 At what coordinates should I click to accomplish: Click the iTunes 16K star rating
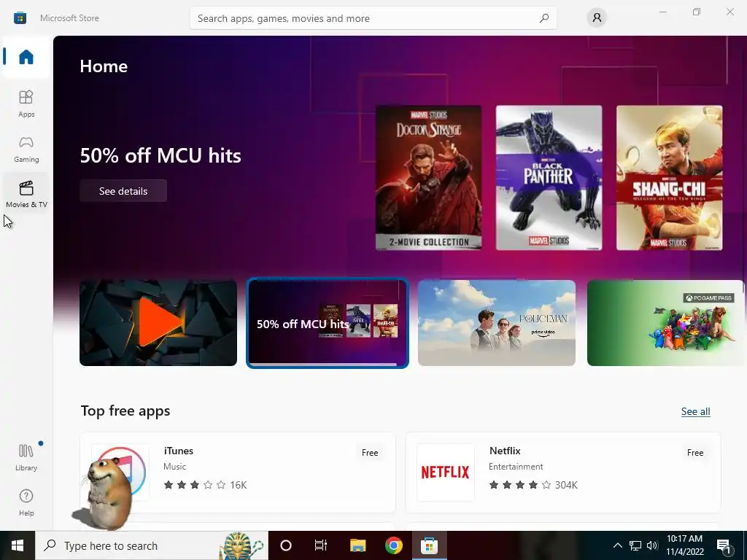pyautogui.click(x=205, y=485)
